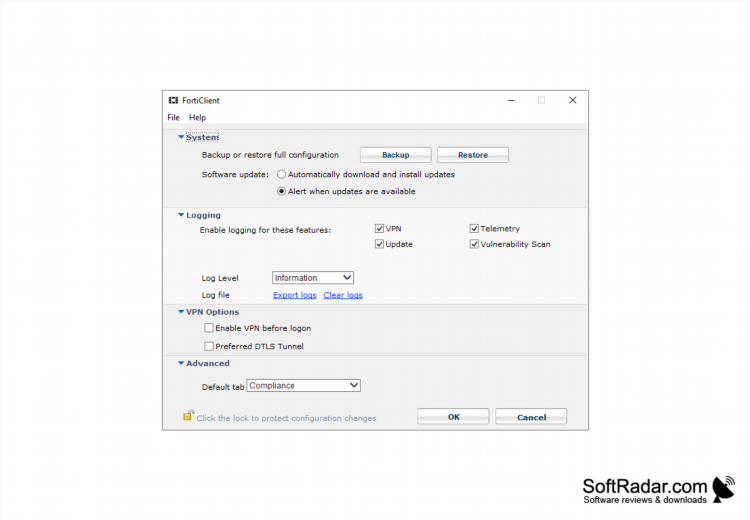Click the 'Software update:' label
The height and width of the screenshot is (520, 750).
235,174
